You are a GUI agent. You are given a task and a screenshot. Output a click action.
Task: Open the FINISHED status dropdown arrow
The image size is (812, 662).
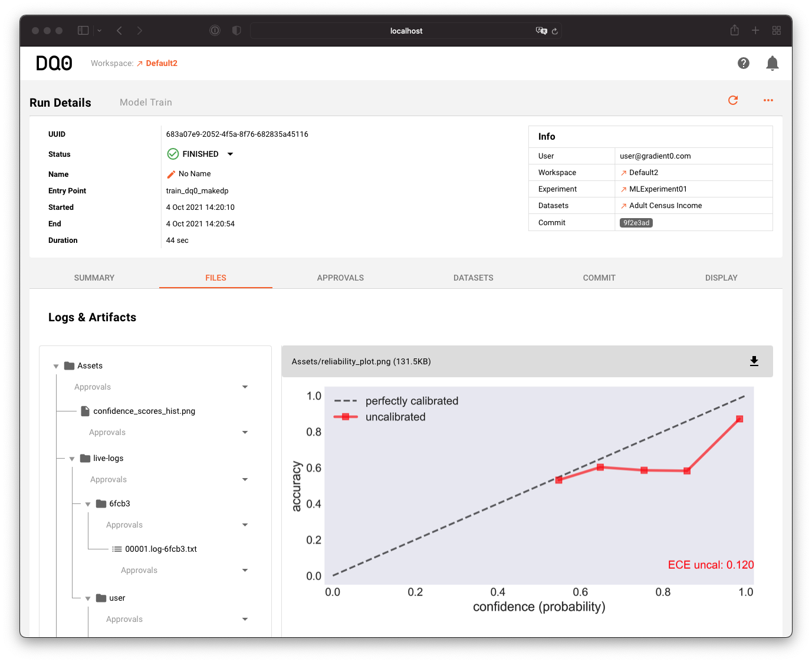pyautogui.click(x=231, y=154)
